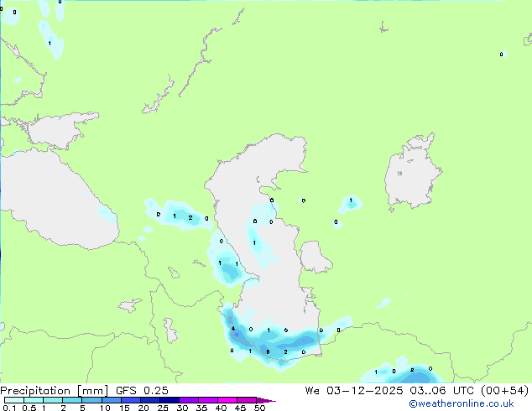Viewport: 532px width, 411px height.
Task: Select the 15–20 mm legend swatch
Action: pos(130,400)
